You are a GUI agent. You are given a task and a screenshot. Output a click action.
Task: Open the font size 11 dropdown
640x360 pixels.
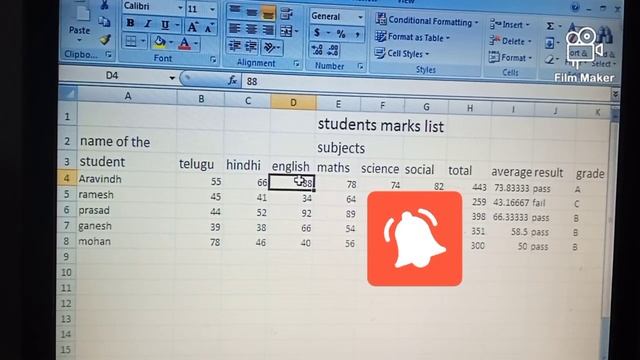(x=212, y=9)
